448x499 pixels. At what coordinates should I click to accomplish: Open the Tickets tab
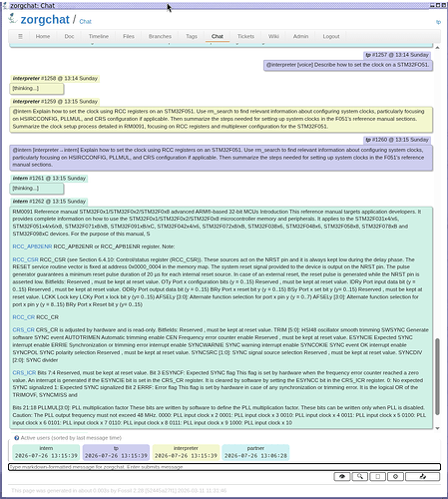[x=245, y=36]
